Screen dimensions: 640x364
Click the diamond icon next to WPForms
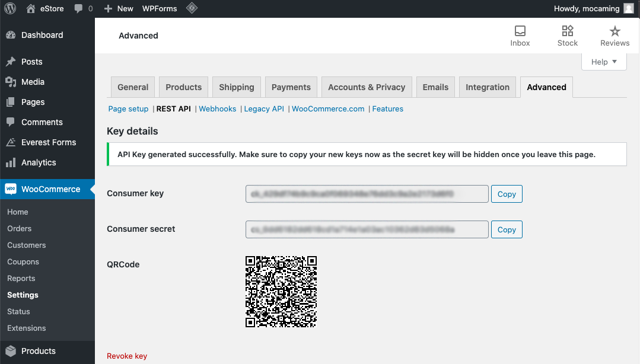coord(192,8)
